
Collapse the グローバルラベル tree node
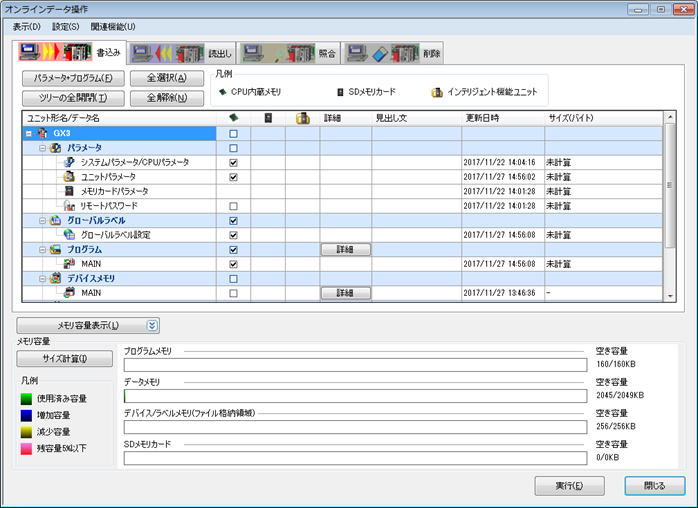pyautogui.click(x=42, y=220)
